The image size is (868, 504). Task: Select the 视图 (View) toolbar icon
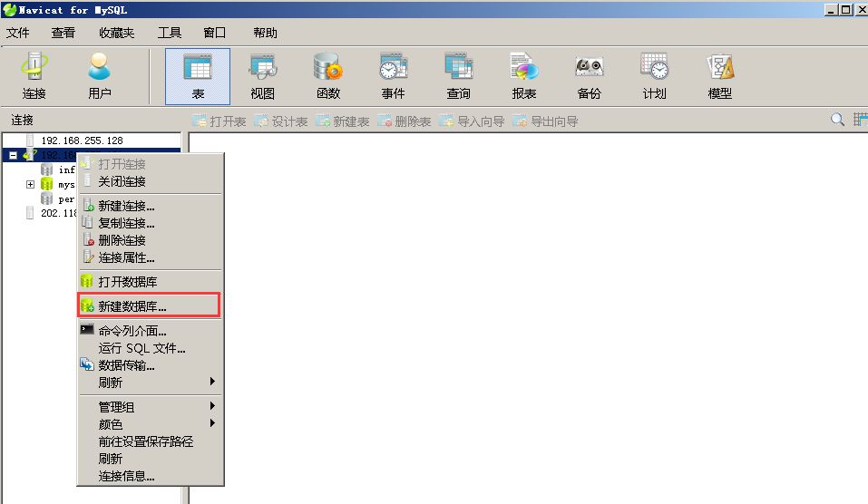click(x=263, y=76)
